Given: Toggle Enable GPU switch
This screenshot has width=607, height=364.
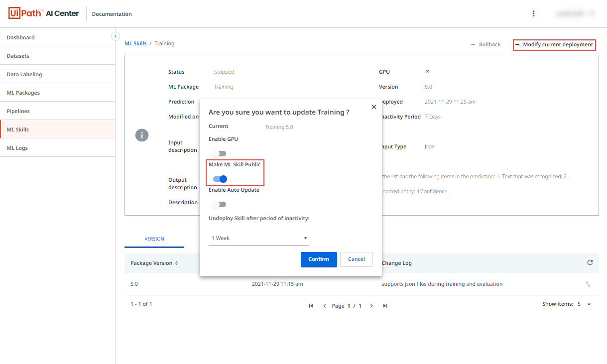Looking at the screenshot, I should 219,153.
